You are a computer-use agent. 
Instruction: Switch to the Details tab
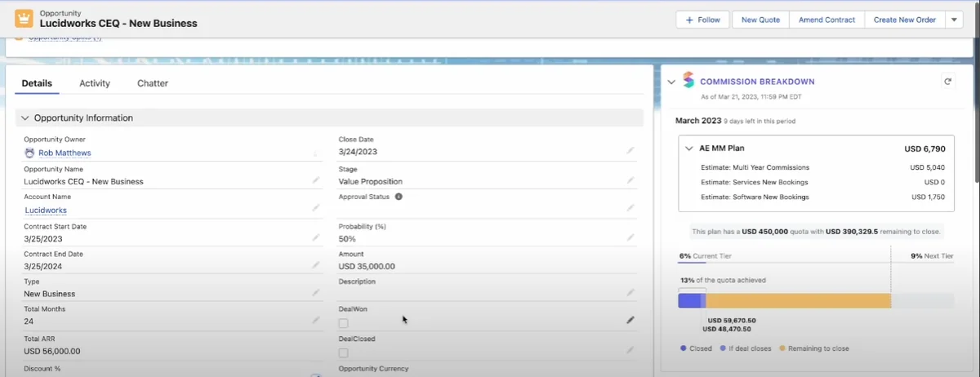tap(37, 83)
